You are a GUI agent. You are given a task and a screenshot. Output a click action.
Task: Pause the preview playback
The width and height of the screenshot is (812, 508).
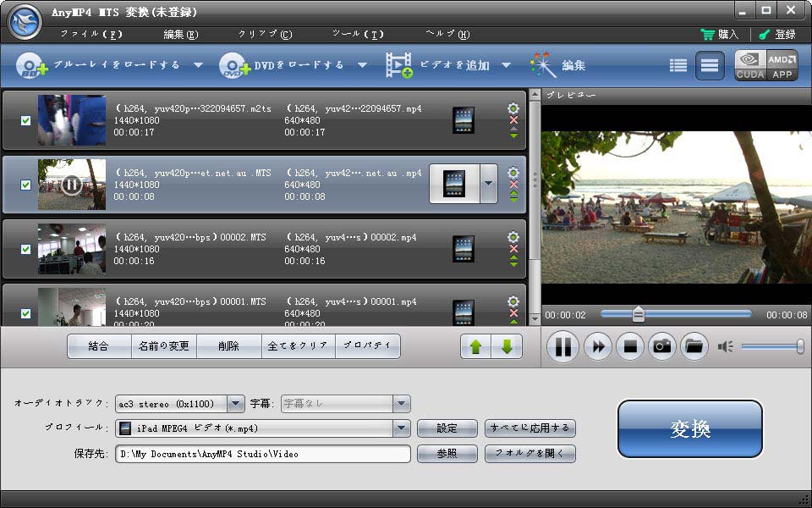point(562,346)
